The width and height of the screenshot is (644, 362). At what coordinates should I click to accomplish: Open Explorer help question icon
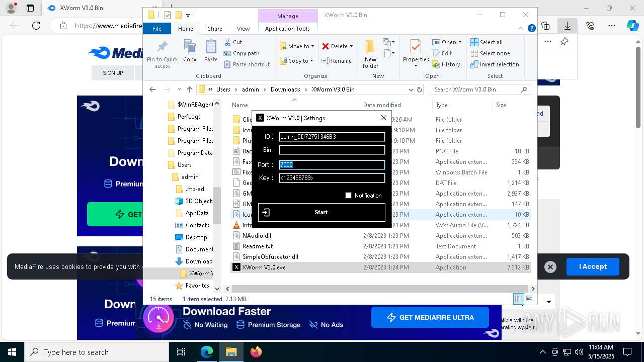(531, 29)
